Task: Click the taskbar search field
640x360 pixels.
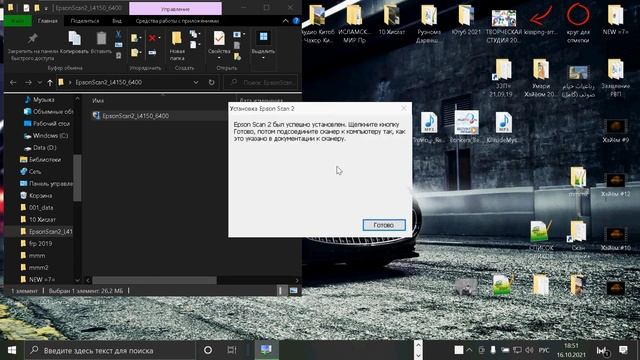Action: click(110, 350)
